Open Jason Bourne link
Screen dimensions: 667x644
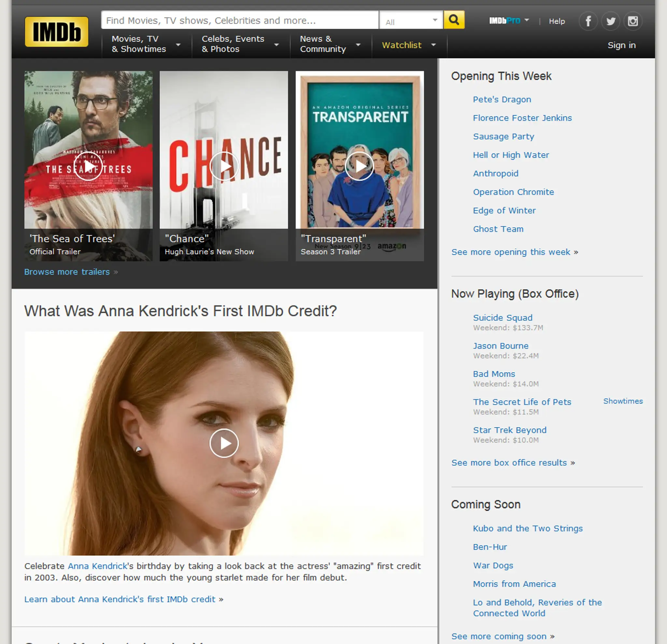pyautogui.click(x=501, y=346)
